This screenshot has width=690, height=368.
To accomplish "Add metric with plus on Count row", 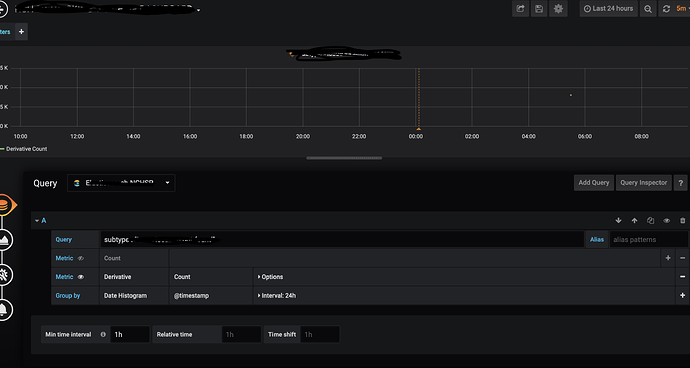I will pyautogui.click(x=668, y=258).
